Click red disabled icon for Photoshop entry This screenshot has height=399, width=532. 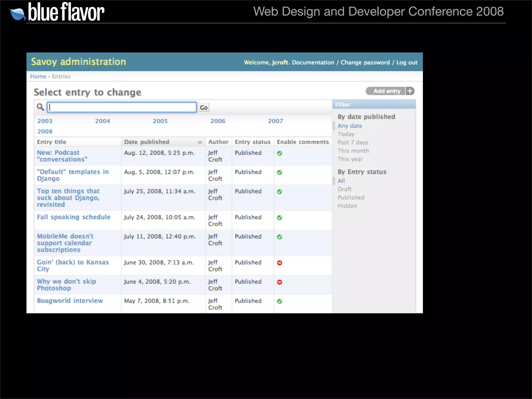tap(280, 282)
